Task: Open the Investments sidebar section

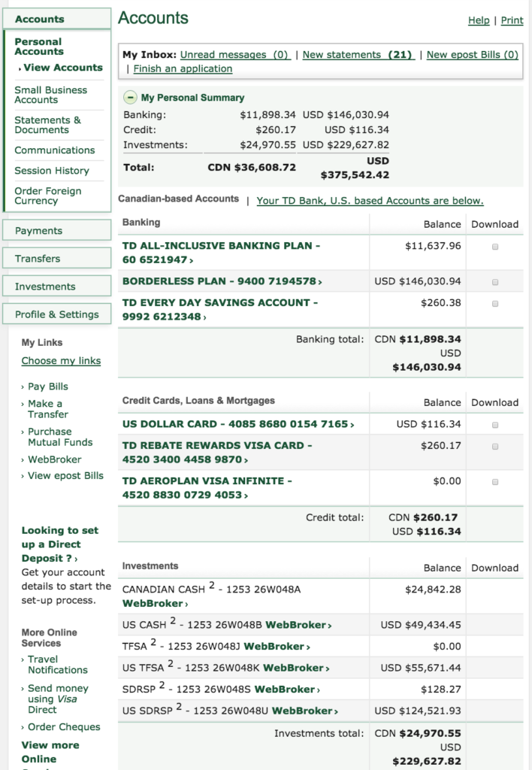Action: [57, 286]
